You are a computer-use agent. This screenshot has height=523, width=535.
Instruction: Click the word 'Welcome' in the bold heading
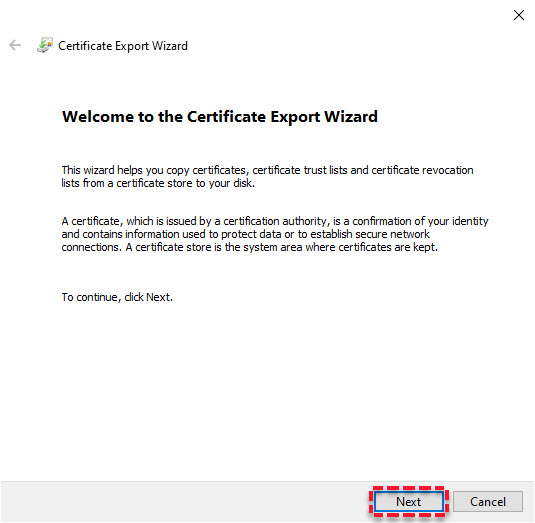tap(98, 117)
